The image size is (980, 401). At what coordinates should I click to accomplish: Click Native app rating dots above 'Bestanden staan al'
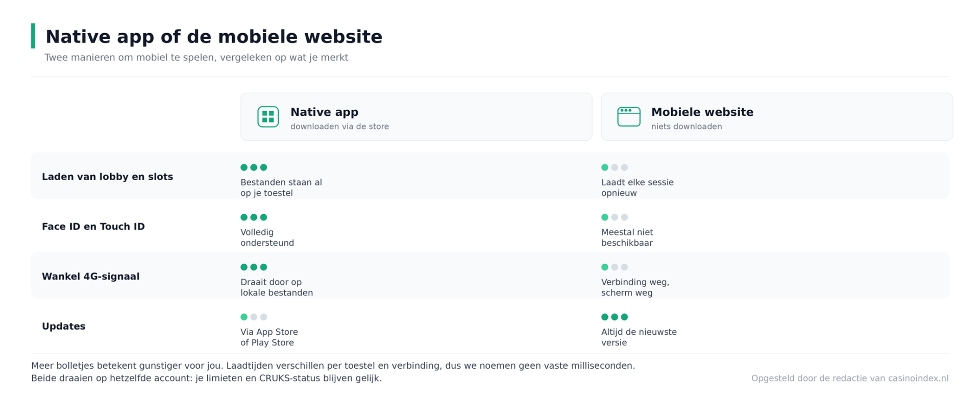pyautogui.click(x=254, y=167)
